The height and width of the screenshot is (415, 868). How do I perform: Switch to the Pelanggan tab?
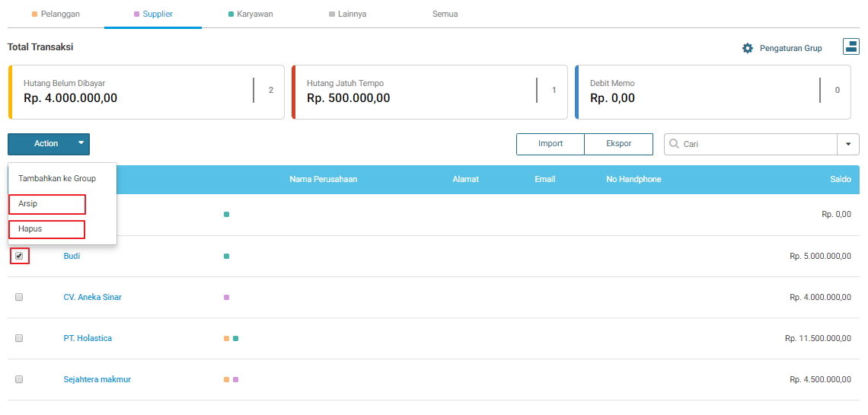[56, 14]
